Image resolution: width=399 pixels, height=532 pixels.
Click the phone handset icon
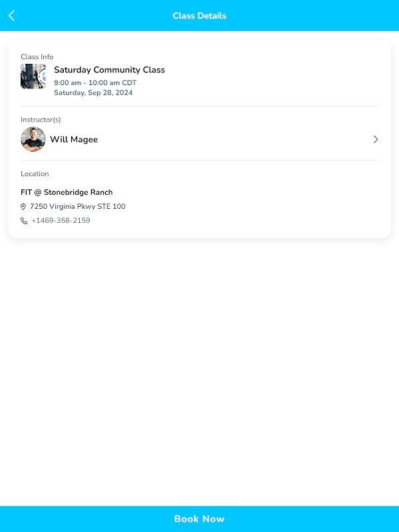tap(24, 221)
